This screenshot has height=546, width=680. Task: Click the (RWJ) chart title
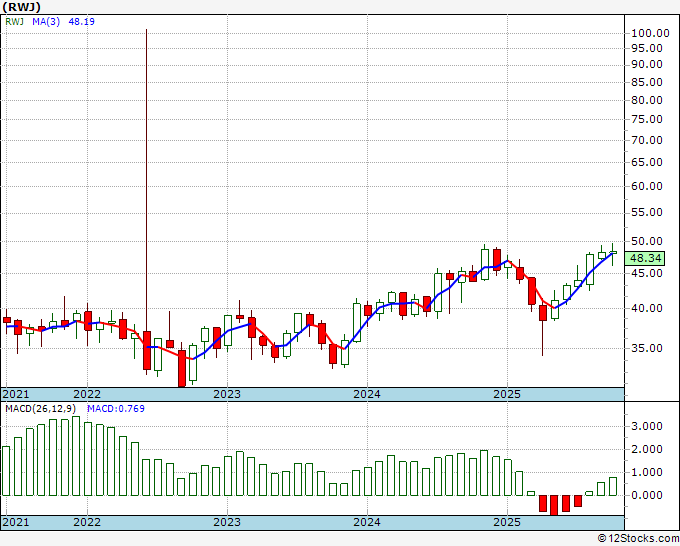click(21, 7)
